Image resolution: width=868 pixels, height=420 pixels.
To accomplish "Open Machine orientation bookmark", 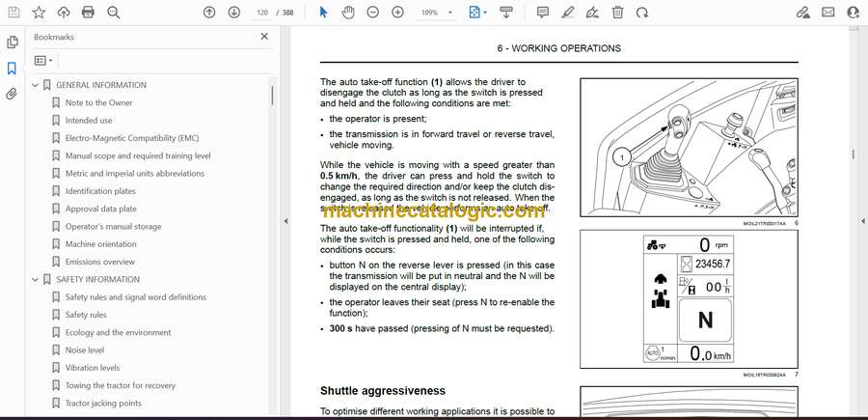I will click(x=100, y=244).
